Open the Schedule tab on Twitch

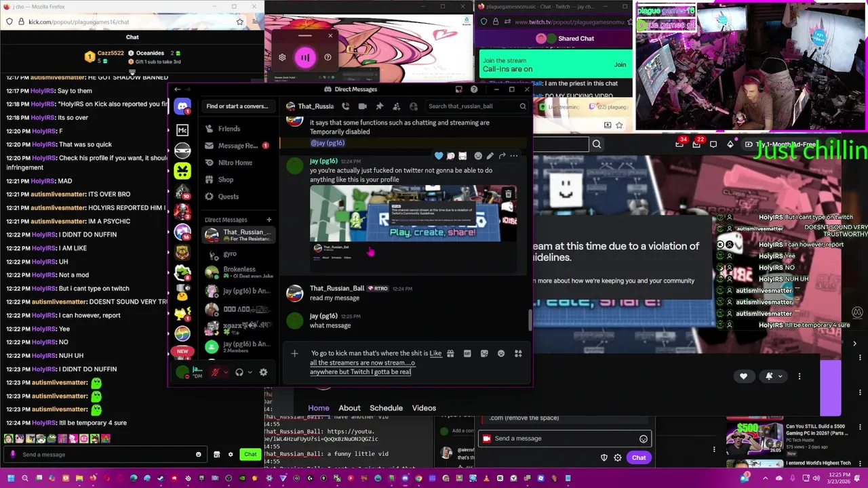(x=386, y=408)
